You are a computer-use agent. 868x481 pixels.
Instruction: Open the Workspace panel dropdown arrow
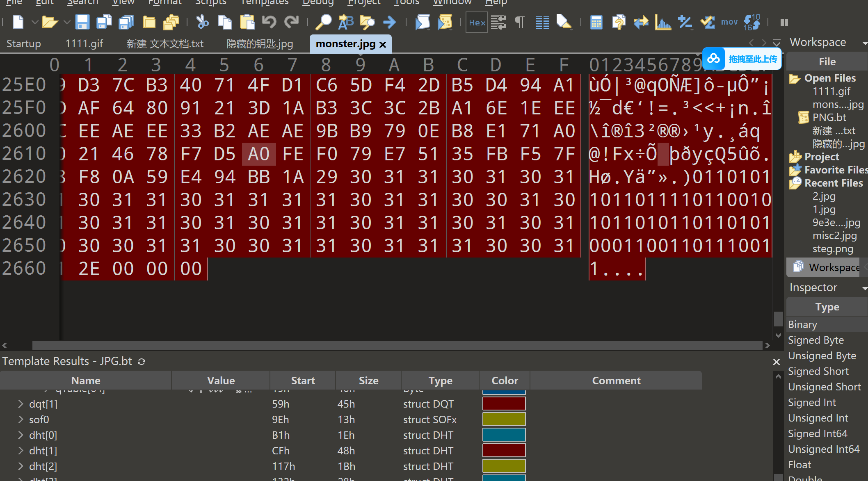point(864,43)
